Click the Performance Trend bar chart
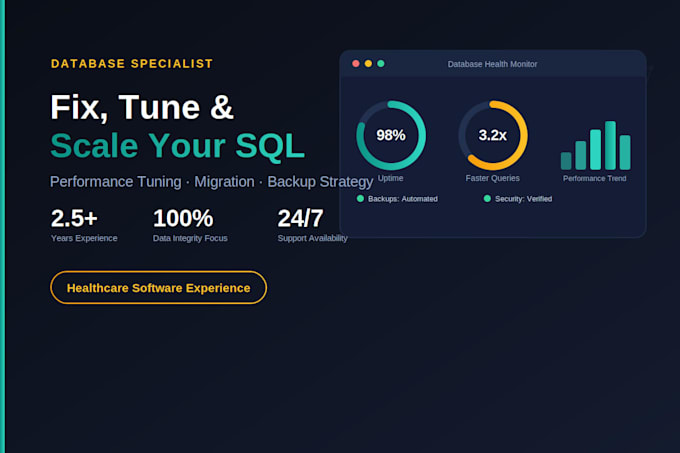This screenshot has height=453, width=680. pos(595,145)
